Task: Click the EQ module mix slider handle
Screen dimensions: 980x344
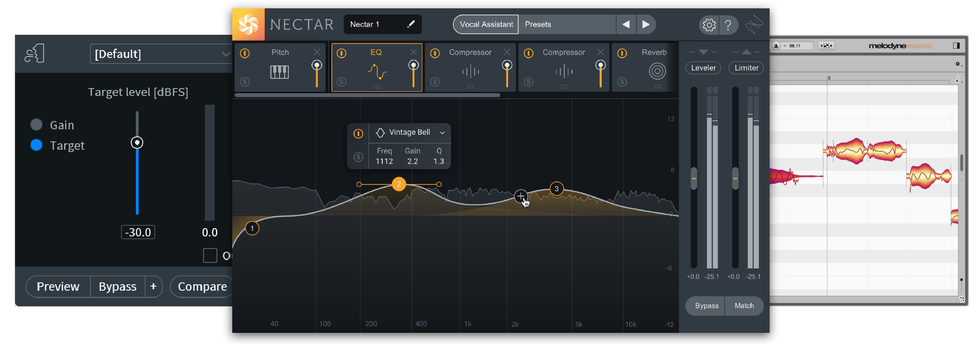Action: pos(414,65)
